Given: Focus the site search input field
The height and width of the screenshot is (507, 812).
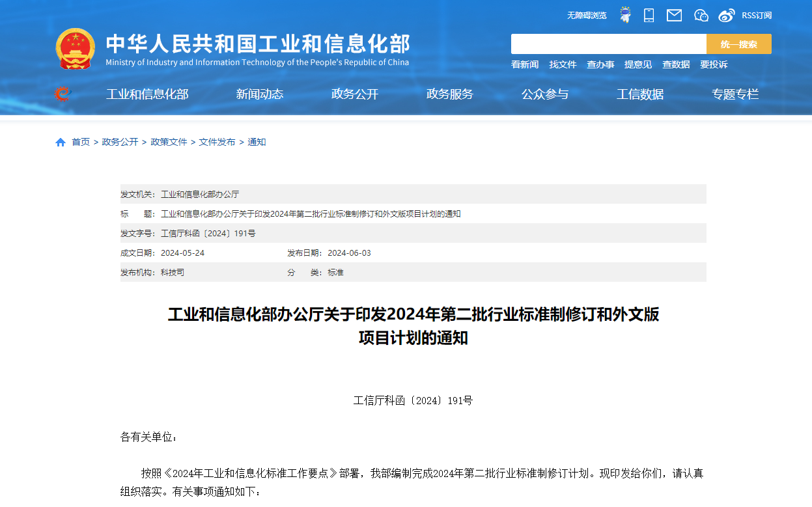Looking at the screenshot, I should coord(609,44).
